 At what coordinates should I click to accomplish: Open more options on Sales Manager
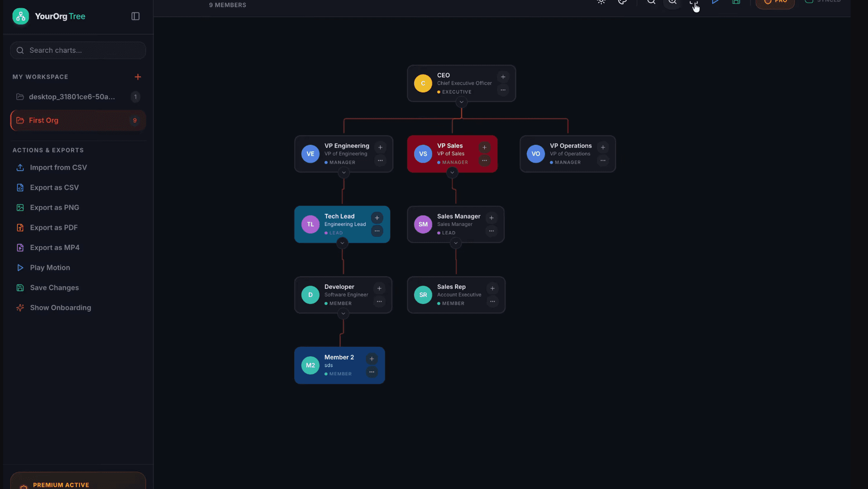pos(491,231)
